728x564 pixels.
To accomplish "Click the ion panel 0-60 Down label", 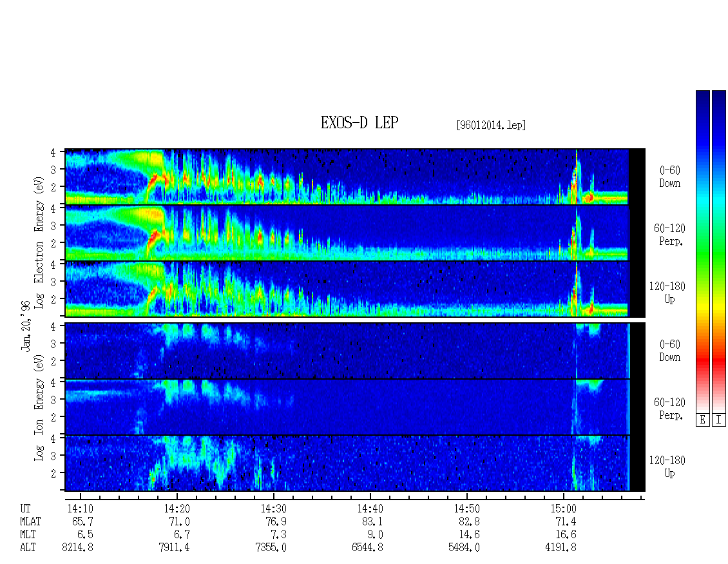I will pos(669,351).
